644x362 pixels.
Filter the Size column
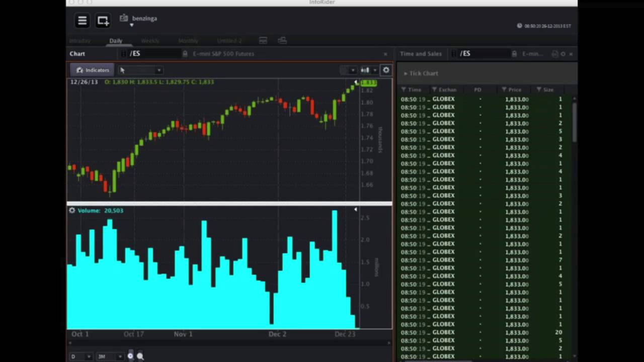539,89
